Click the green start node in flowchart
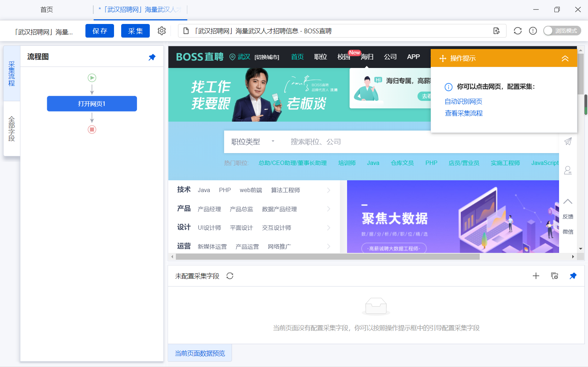The width and height of the screenshot is (588, 367). [92, 78]
